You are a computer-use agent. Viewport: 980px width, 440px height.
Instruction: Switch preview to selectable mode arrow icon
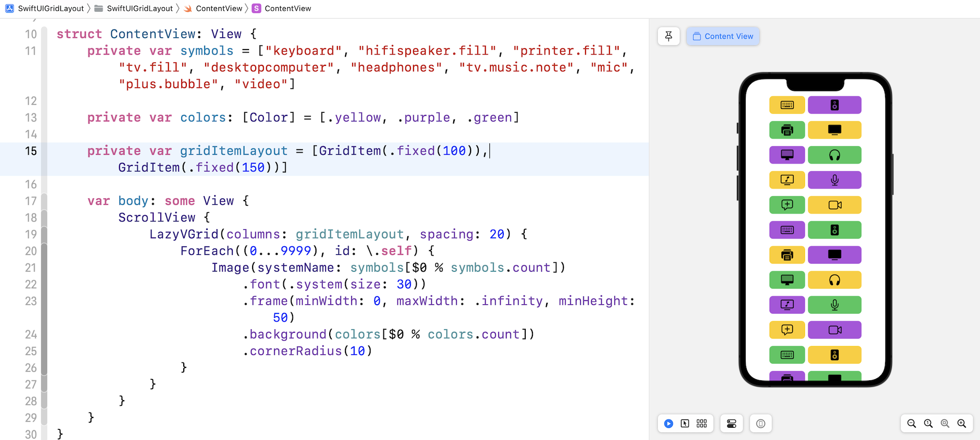click(685, 424)
